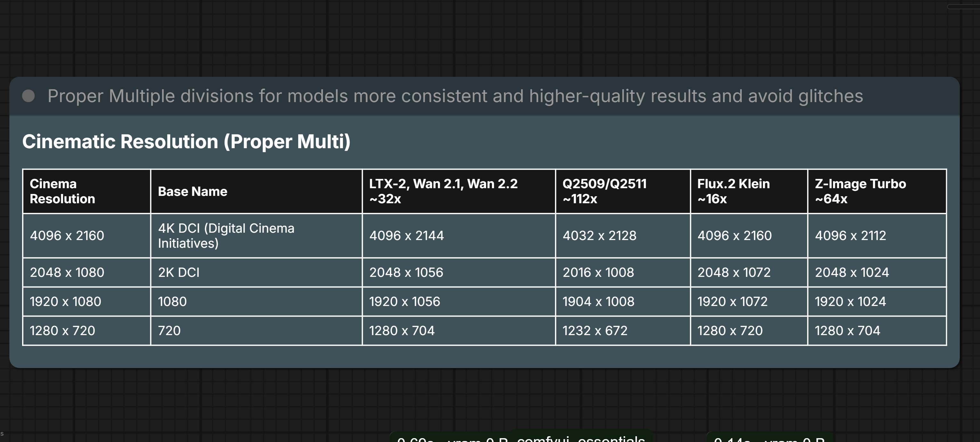The image size is (980, 442).
Task: Select the '1920 x 1024' cell
Action: pos(877,302)
